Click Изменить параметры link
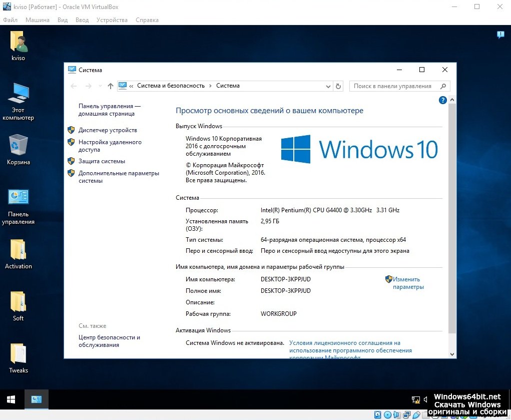The width and height of the screenshot is (511, 420). (x=407, y=283)
